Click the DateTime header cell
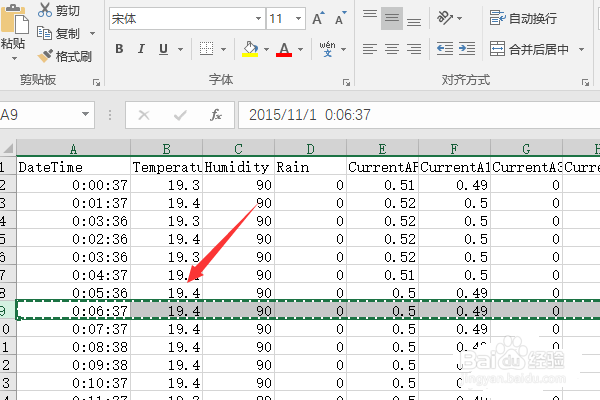The width and height of the screenshot is (600, 400). coord(73,167)
